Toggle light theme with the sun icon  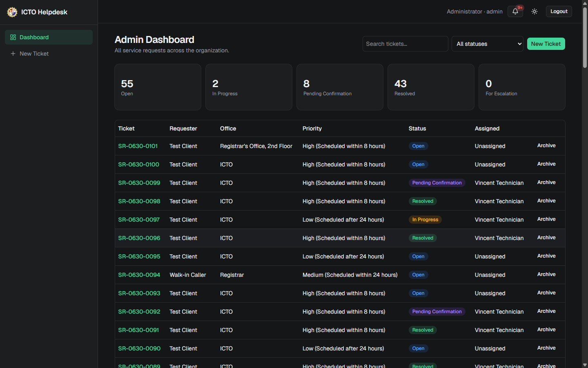[x=535, y=11]
